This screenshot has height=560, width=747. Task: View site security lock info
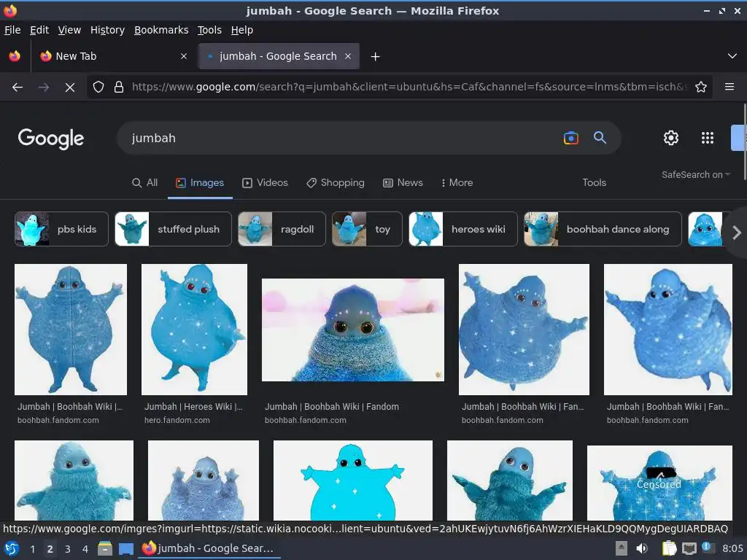click(119, 87)
